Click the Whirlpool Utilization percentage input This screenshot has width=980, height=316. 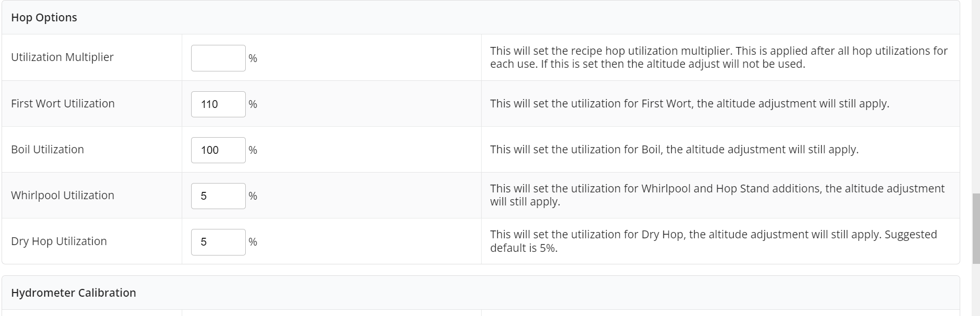tap(218, 196)
